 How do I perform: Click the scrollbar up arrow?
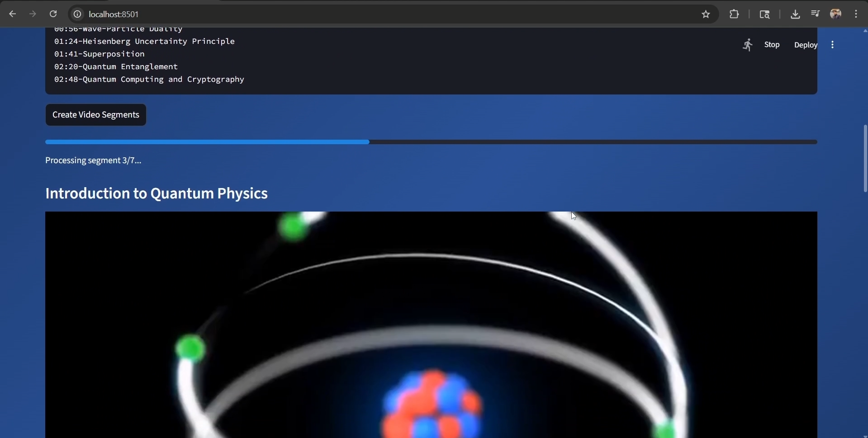[x=865, y=31]
